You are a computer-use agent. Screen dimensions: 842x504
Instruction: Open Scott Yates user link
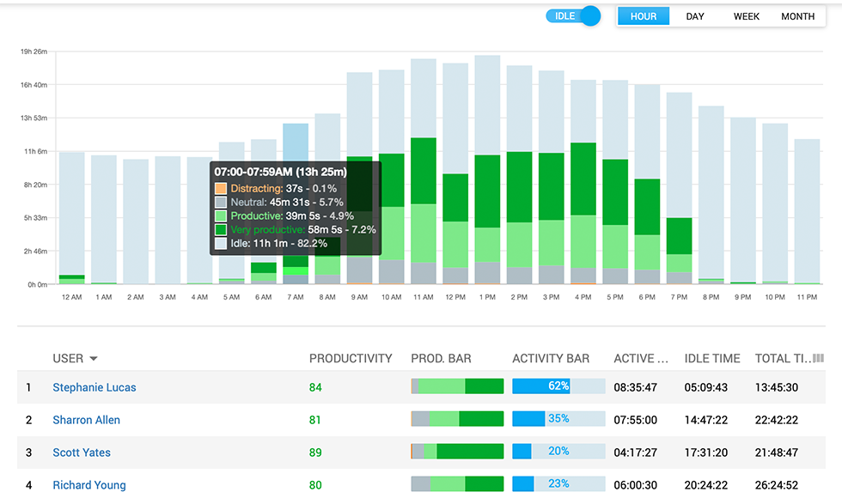click(x=82, y=452)
